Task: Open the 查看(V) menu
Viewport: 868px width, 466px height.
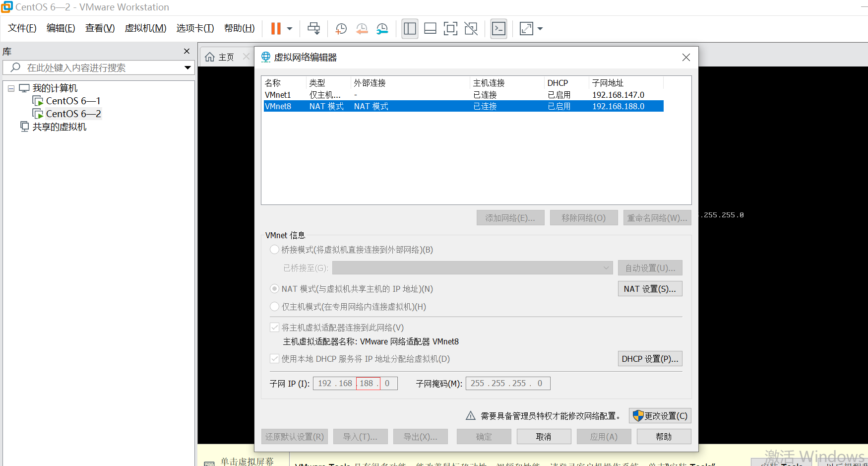Action: click(100, 28)
